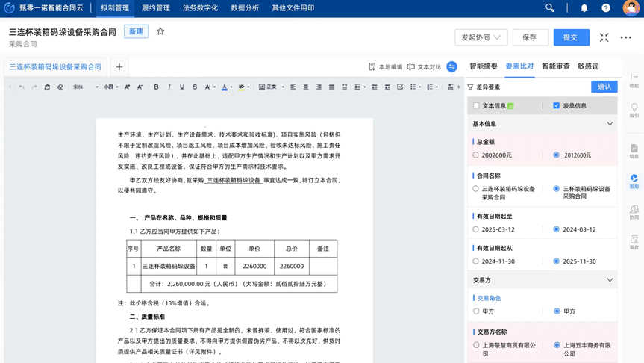Open the more options ellipsis
Image resolution: width=644 pixels, height=363 pixels.
[x=626, y=37]
